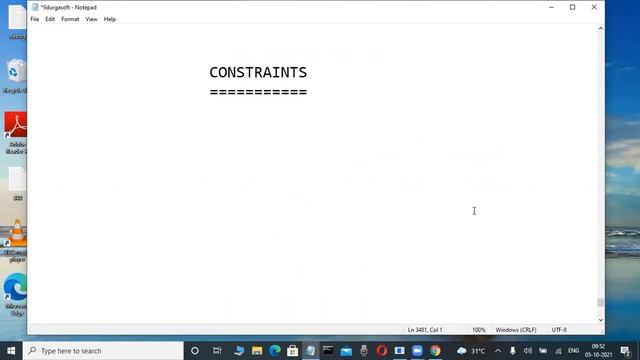Click the weather 31°C taskbar widget
This screenshot has height=360, width=640.
click(x=471, y=351)
